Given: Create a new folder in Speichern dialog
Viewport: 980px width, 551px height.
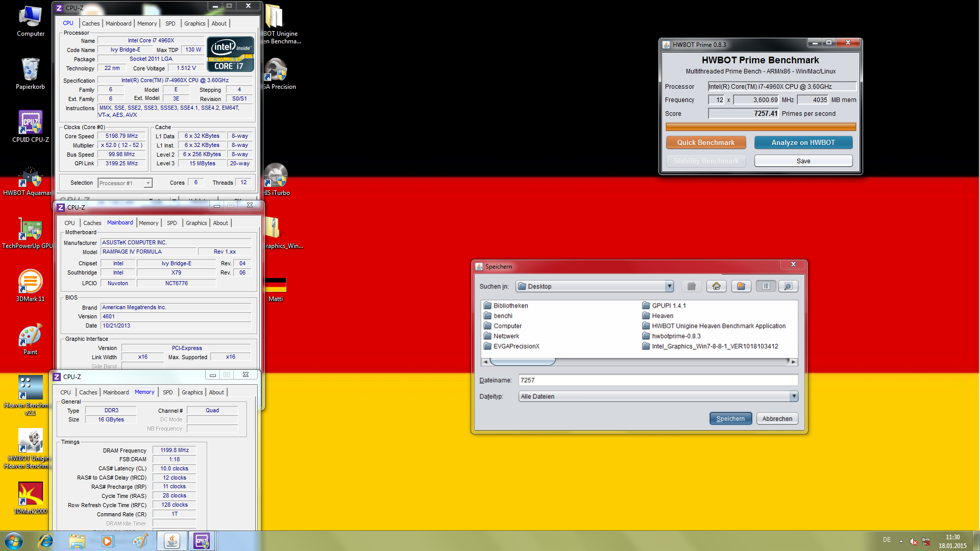Looking at the screenshot, I should pos(741,286).
